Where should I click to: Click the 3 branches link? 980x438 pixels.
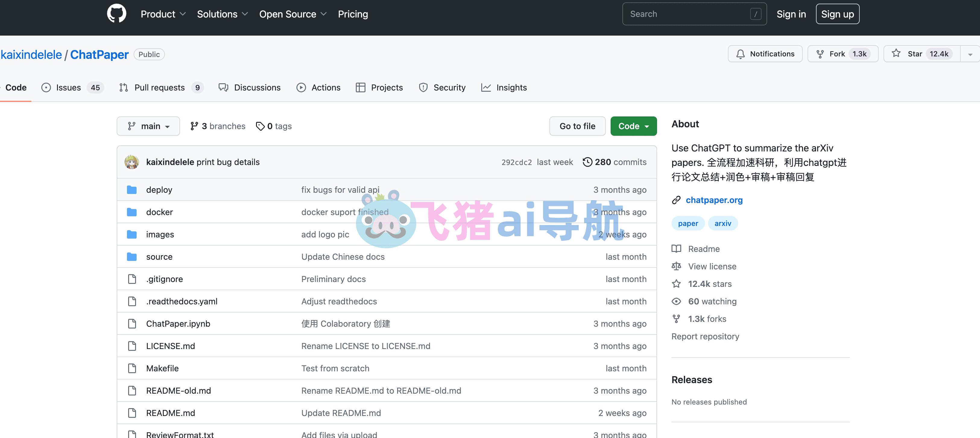tap(218, 126)
